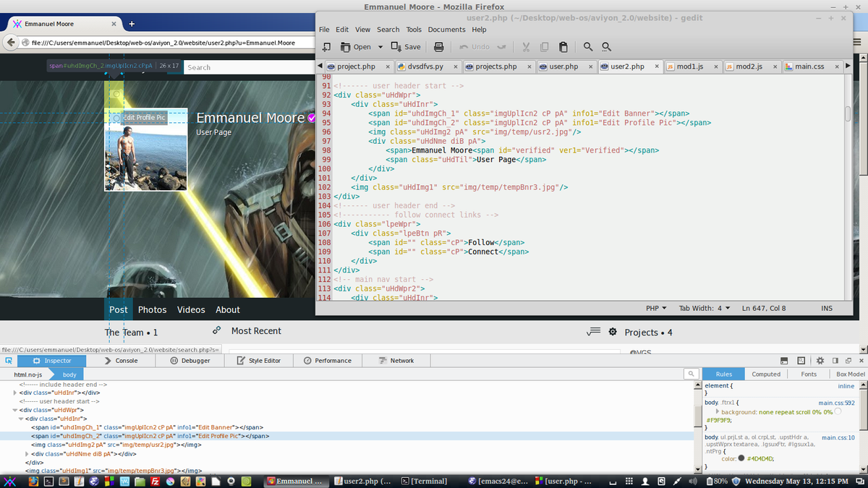Expand the first uHdInr div node

(x=15, y=393)
